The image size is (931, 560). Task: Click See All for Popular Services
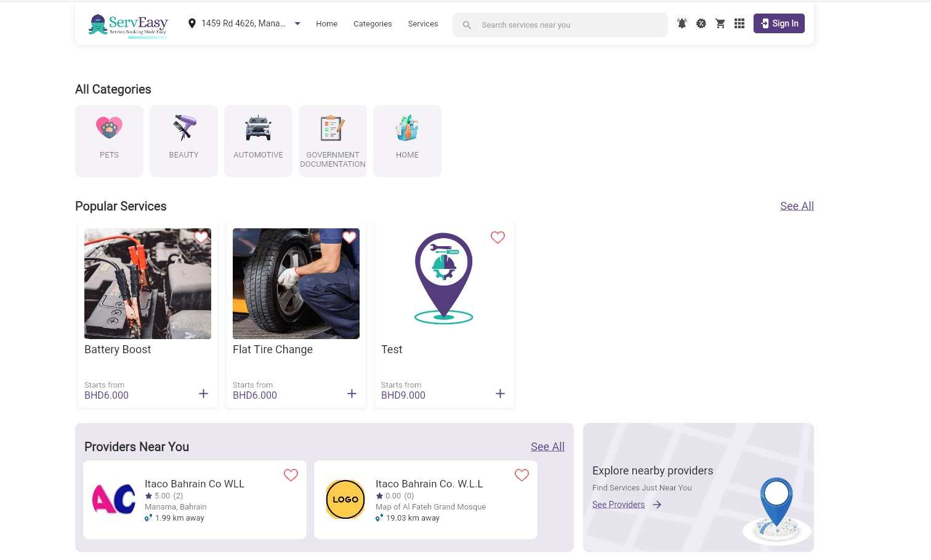click(797, 206)
